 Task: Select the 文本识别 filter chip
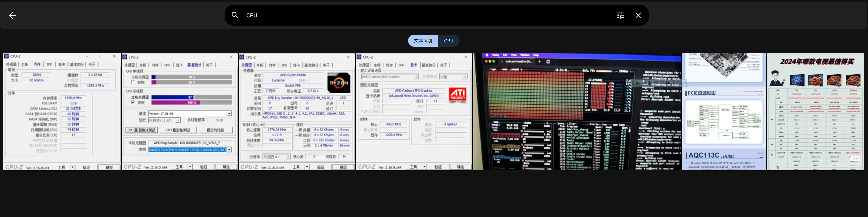point(423,41)
